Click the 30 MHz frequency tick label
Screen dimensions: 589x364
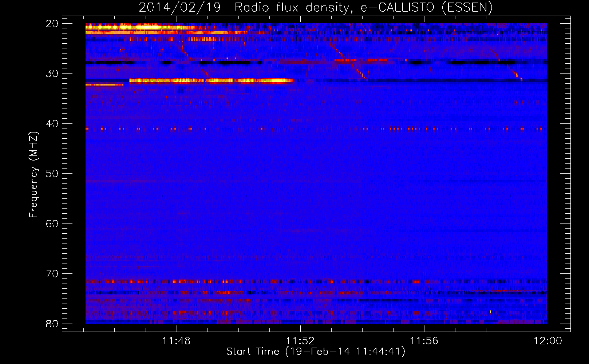pyautogui.click(x=52, y=74)
